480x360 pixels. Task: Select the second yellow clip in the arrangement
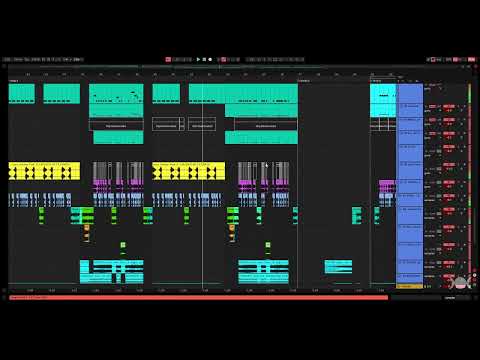tap(189, 171)
